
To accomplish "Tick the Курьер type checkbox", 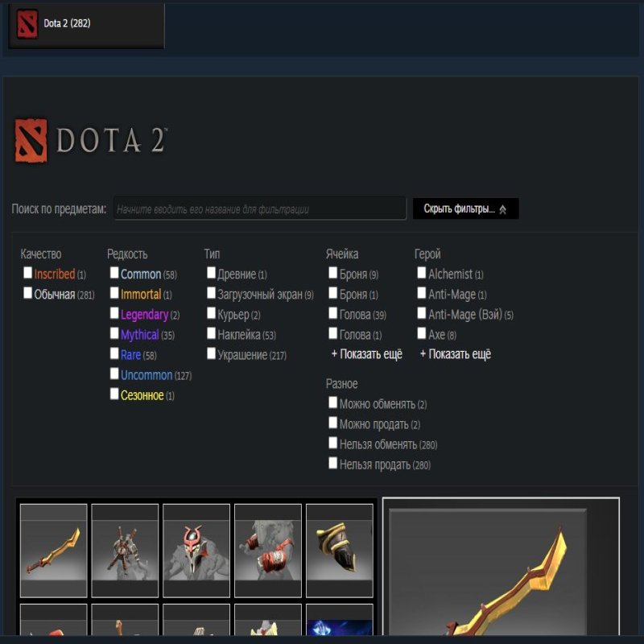I will tap(212, 313).
